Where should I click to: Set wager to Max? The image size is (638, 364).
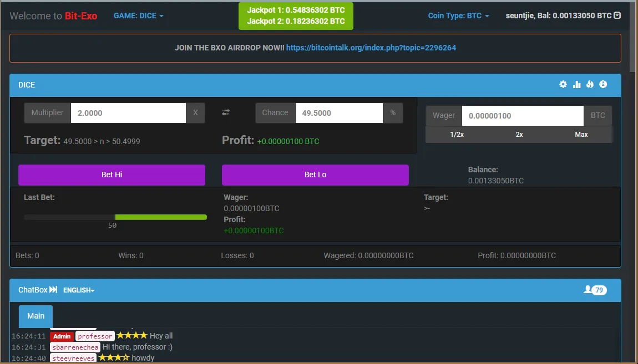coord(581,135)
